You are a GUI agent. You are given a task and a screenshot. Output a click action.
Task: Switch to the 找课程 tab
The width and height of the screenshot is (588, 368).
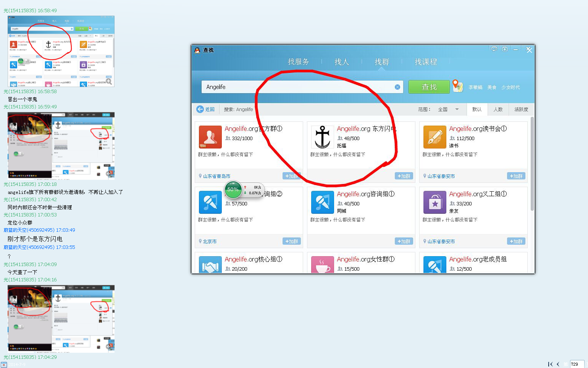coord(426,62)
